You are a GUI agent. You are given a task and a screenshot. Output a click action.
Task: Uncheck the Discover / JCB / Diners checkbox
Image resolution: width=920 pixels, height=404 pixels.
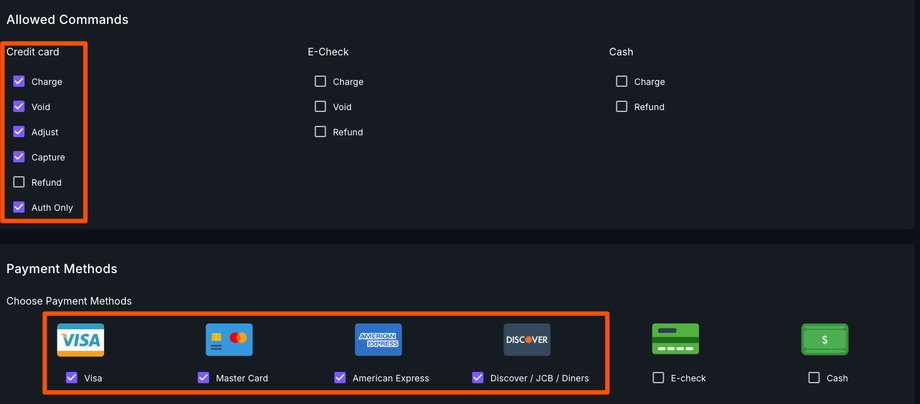(x=478, y=378)
